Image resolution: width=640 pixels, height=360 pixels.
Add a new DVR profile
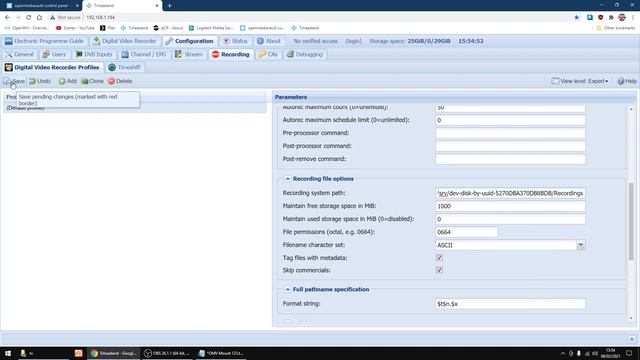(x=68, y=81)
